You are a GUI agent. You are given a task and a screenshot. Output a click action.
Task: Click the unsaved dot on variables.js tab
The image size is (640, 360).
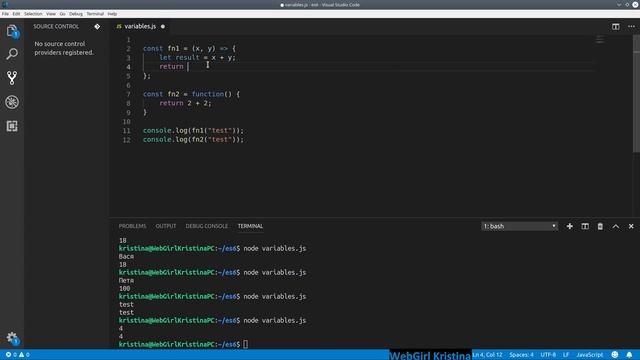163,27
